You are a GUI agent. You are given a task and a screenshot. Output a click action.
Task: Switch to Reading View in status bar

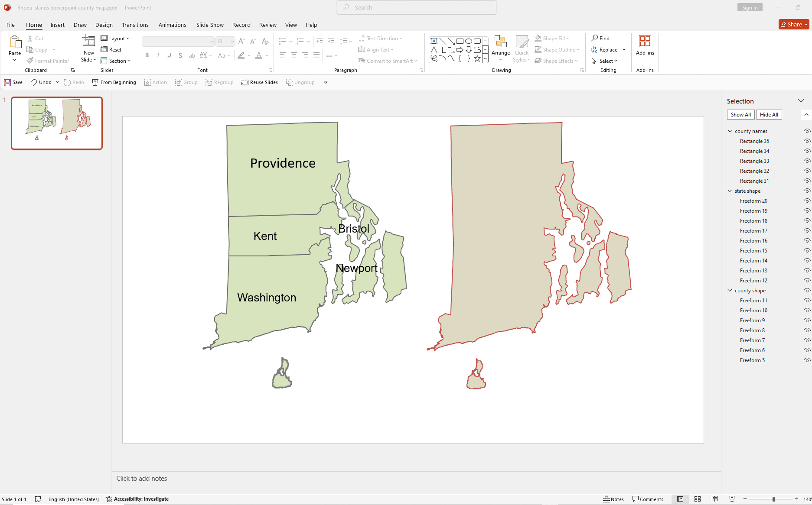pyautogui.click(x=715, y=499)
